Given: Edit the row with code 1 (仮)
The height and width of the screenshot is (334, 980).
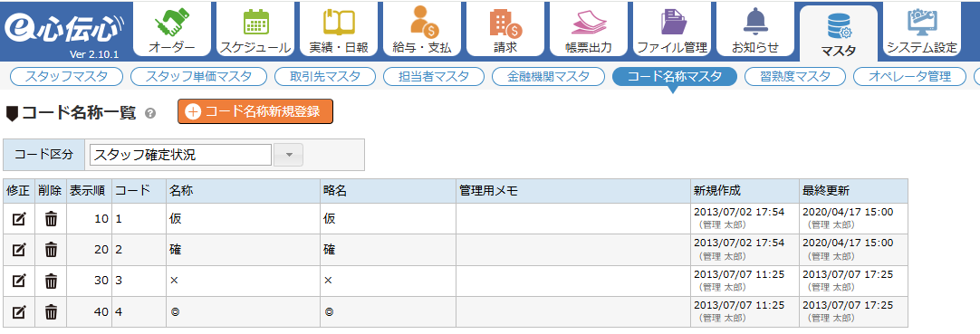Looking at the screenshot, I should pyautogui.click(x=19, y=218).
